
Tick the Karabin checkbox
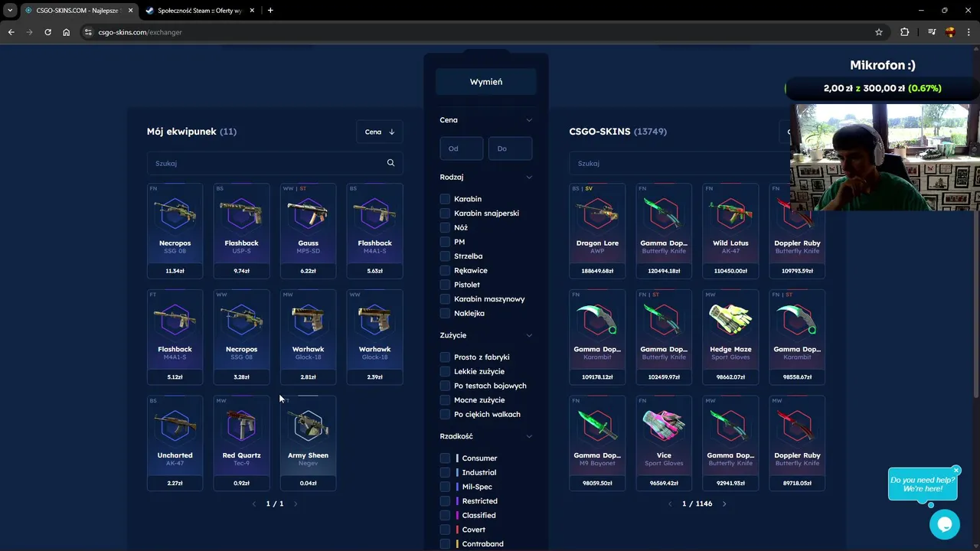coord(445,199)
